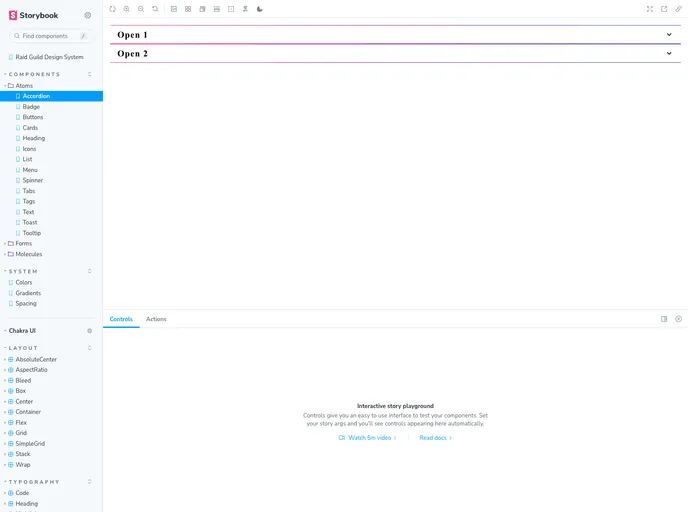Expand the Open 2 accordion chevron
688x512 pixels.
669,54
